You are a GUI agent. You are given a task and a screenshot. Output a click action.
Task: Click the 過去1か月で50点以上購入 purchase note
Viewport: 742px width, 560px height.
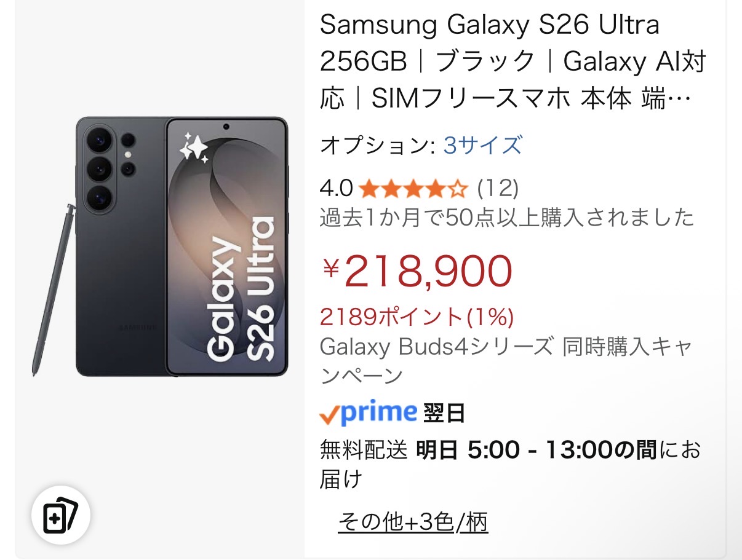(x=506, y=218)
